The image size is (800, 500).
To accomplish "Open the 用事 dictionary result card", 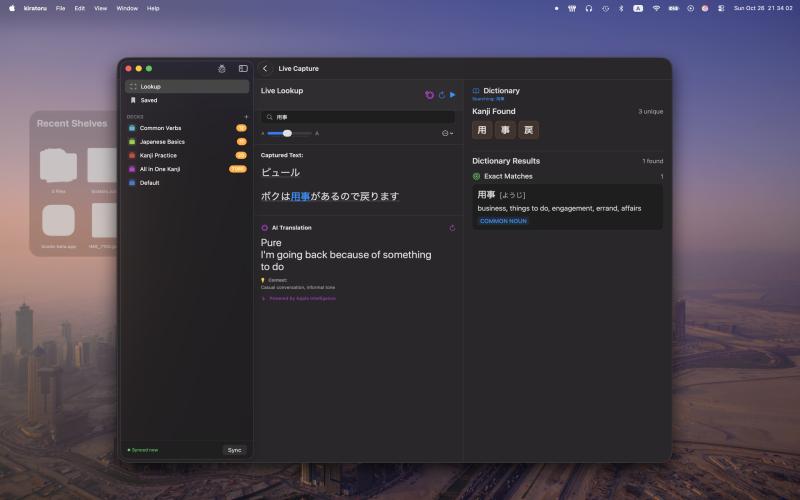I will (x=567, y=207).
